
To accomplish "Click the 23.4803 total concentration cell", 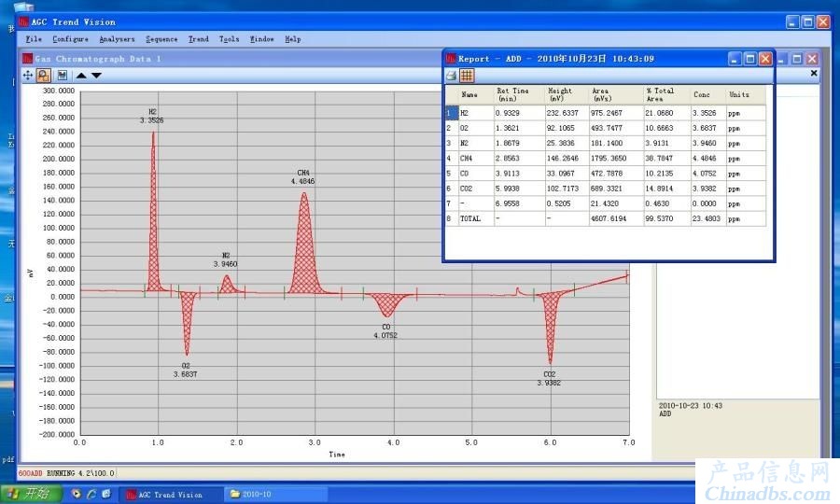I will click(707, 218).
